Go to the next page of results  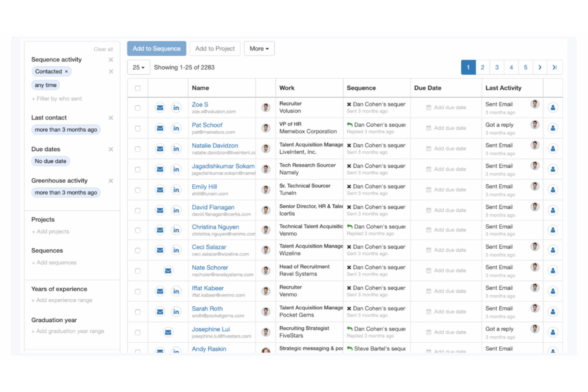(540, 68)
